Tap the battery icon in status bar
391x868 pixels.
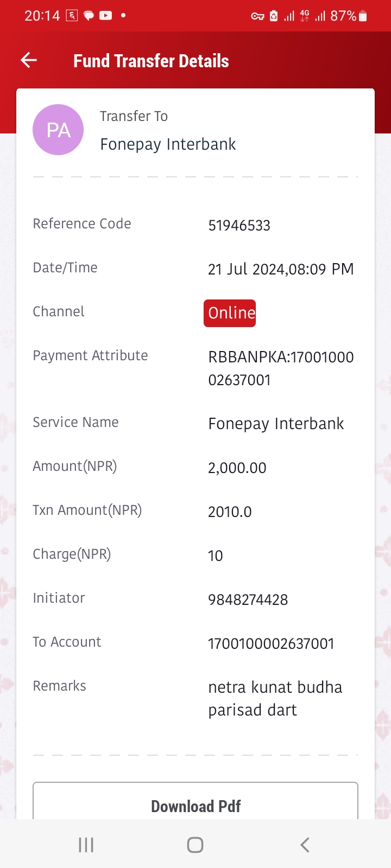click(363, 16)
